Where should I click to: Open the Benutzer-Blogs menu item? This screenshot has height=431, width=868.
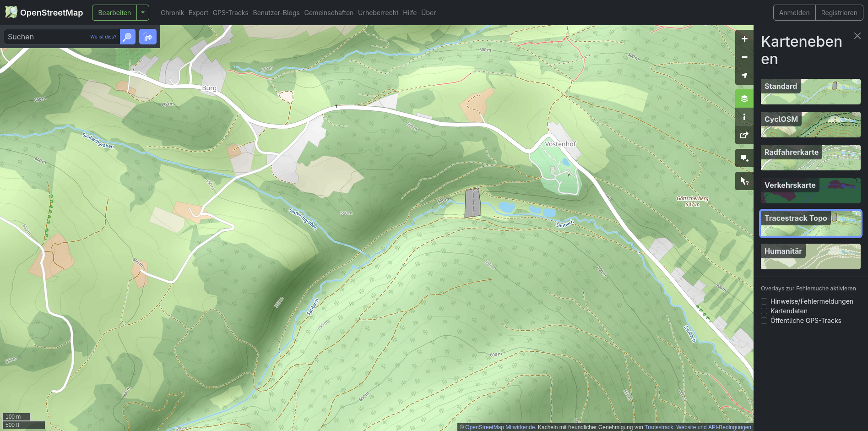point(276,13)
